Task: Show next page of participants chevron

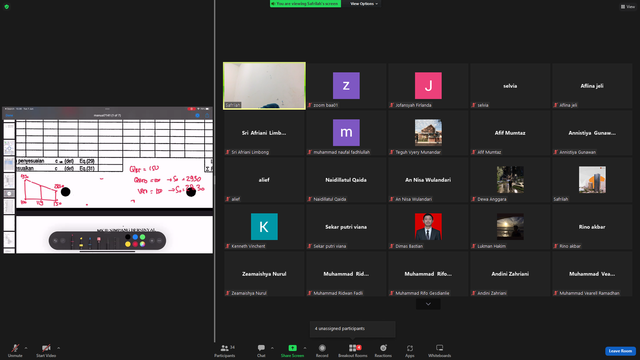Action: [x=428, y=304]
